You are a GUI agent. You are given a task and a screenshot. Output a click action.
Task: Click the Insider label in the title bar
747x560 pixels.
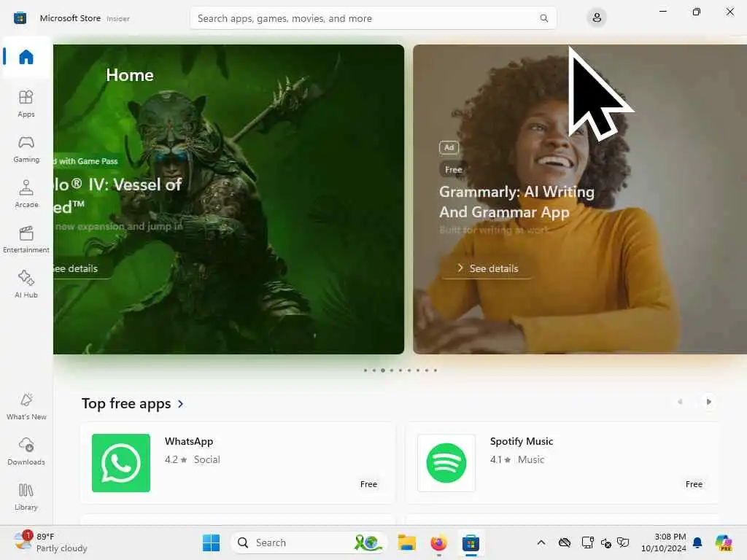[x=118, y=19]
